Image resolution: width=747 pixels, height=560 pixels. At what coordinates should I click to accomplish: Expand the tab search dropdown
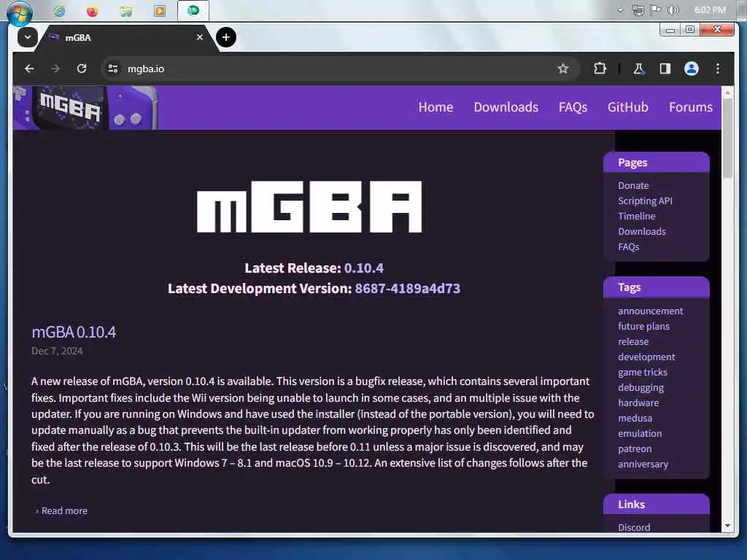[x=28, y=37]
